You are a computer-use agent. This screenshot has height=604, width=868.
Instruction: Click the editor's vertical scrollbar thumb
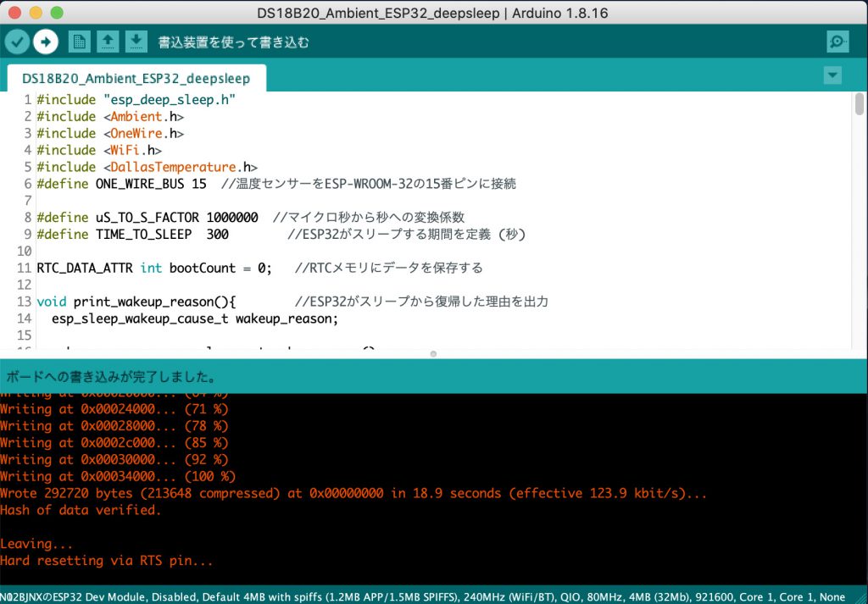(x=860, y=105)
